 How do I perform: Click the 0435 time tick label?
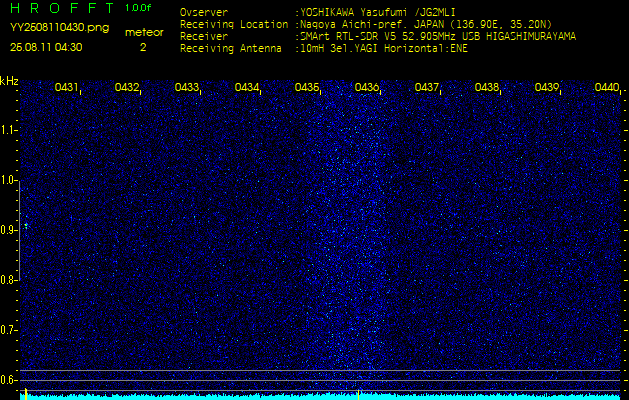306,87
